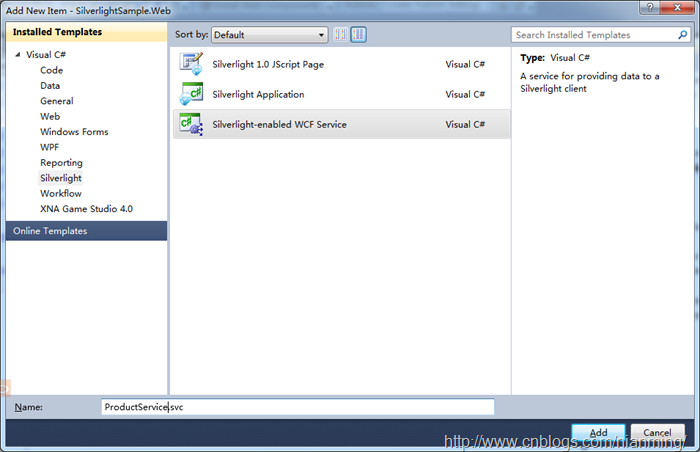Select the Code category
The image size is (700, 452).
51,70
